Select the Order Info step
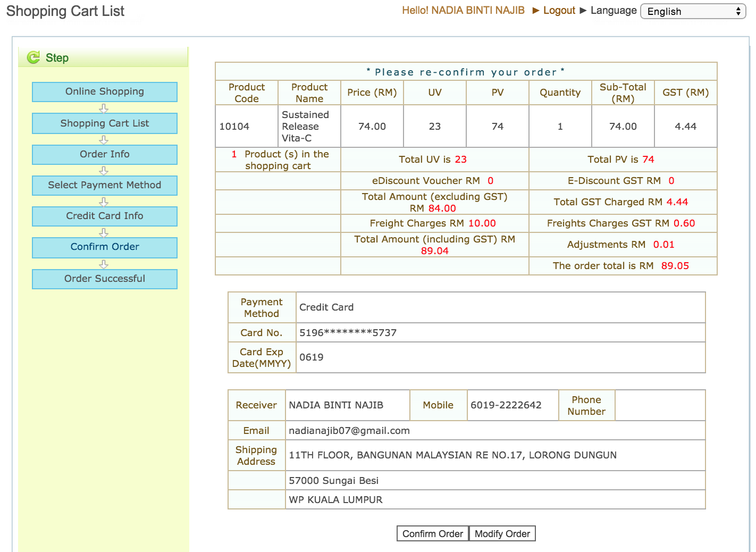Screen dimensions: 756x552 pos(105,155)
